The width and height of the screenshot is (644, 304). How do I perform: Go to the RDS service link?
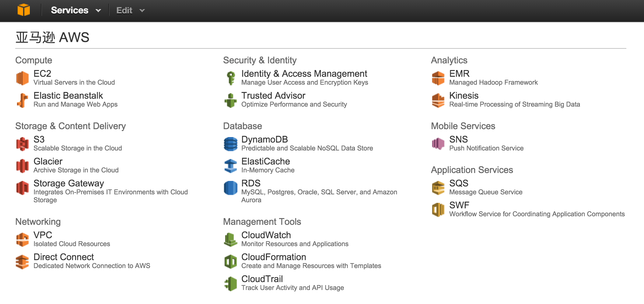click(251, 183)
